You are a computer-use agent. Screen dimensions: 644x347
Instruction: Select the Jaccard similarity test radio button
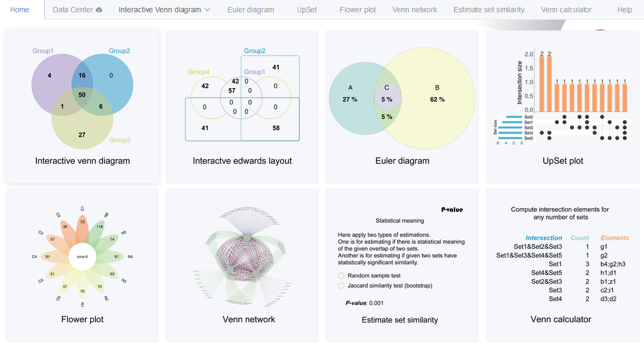click(341, 286)
